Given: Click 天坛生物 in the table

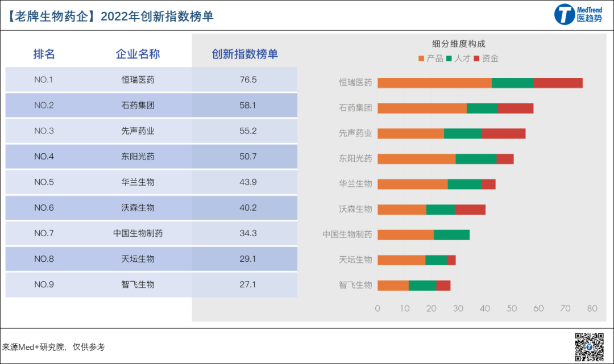Looking at the screenshot, I should (138, 259).
